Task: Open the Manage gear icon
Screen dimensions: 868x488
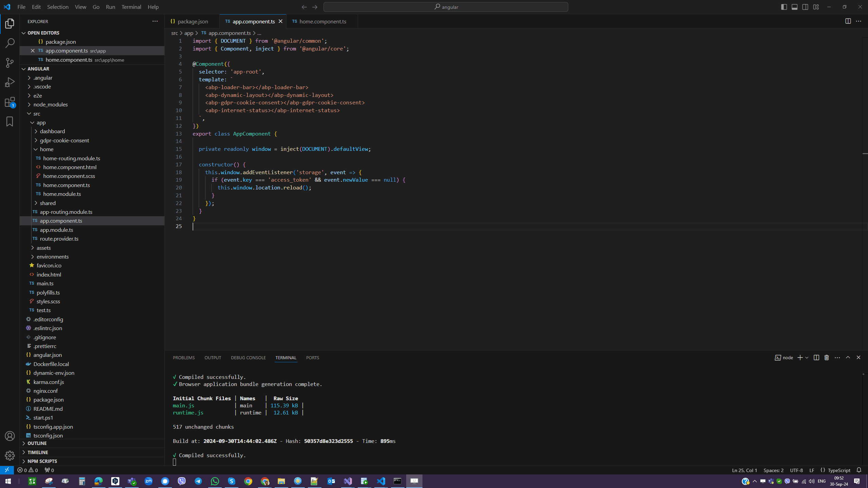Action: coord(10,455)
